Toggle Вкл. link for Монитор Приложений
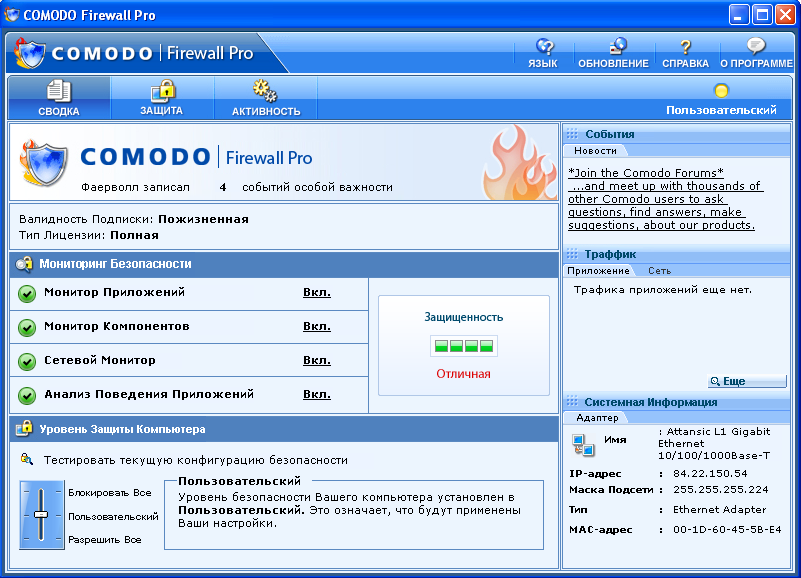The height and width of the screenshot is (578, 801). [x=317, y=292]
